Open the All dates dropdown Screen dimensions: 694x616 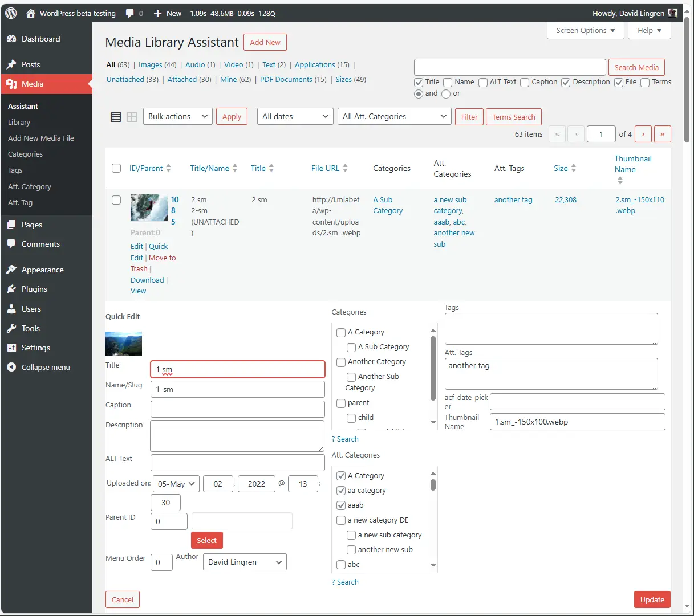coord(295,116)
